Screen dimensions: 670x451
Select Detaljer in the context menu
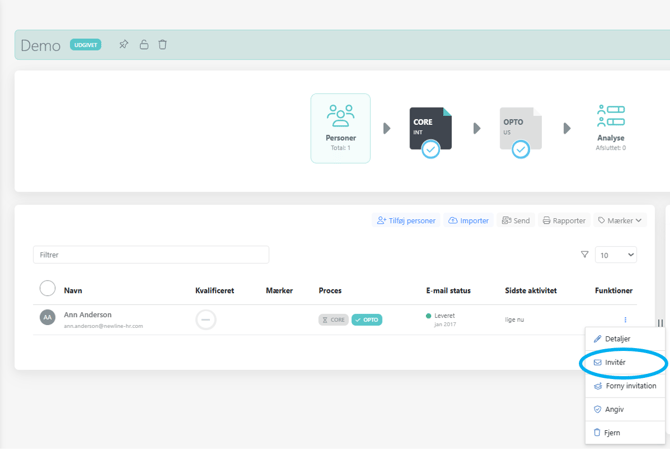[617, 339]
